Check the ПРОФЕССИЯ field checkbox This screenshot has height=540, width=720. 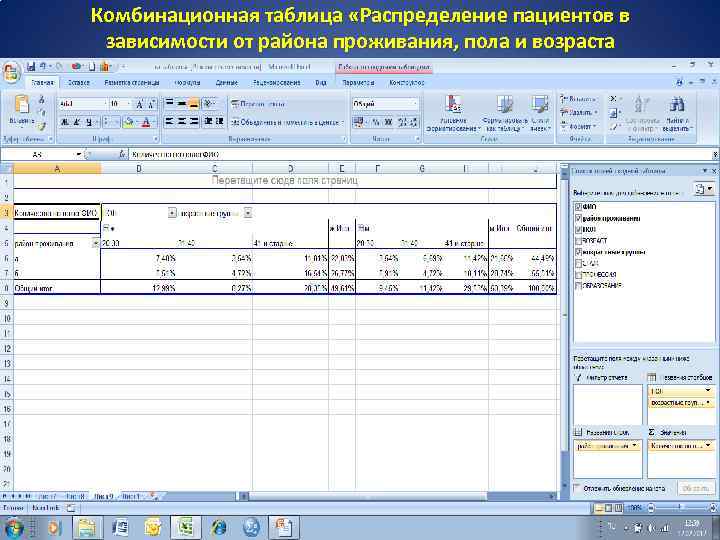click(x=579, y=275)
